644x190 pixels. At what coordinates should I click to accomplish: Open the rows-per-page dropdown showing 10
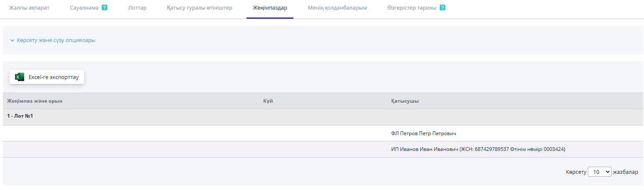pos(599,172)
